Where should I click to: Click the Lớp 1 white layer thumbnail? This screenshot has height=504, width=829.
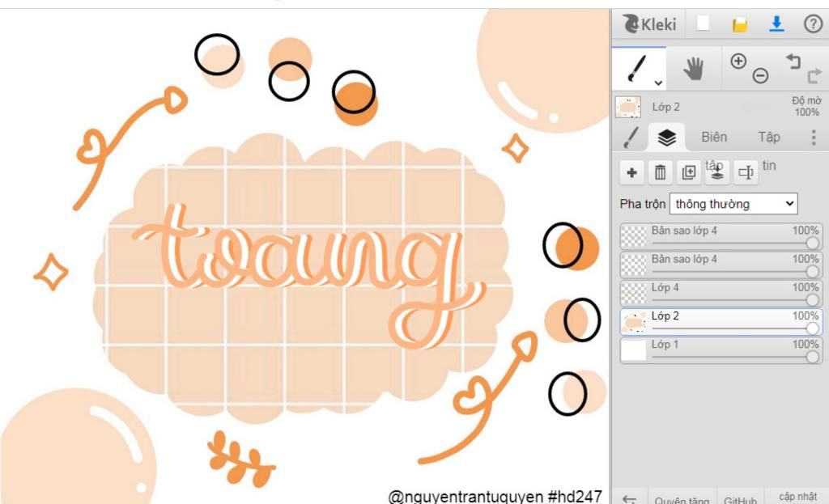(633, 351)
